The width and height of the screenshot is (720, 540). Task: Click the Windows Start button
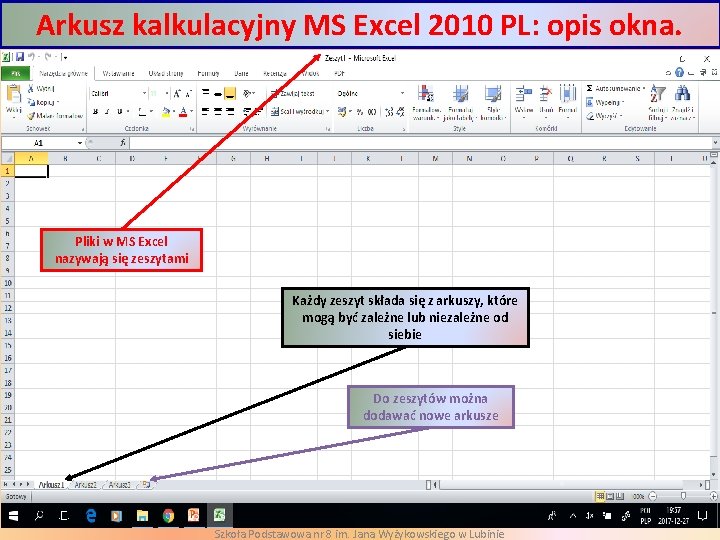(x=13, y=516)
